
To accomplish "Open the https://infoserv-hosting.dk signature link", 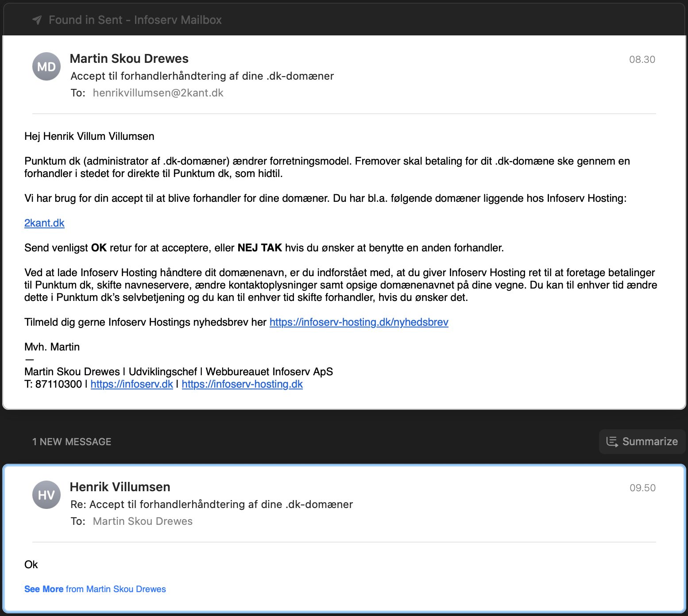I will point(242,384).
